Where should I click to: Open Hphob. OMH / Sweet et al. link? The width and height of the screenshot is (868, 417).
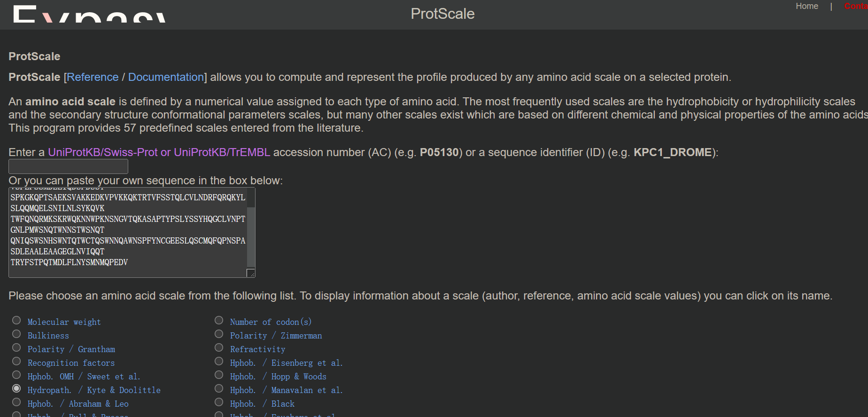[x=84, y=377]
